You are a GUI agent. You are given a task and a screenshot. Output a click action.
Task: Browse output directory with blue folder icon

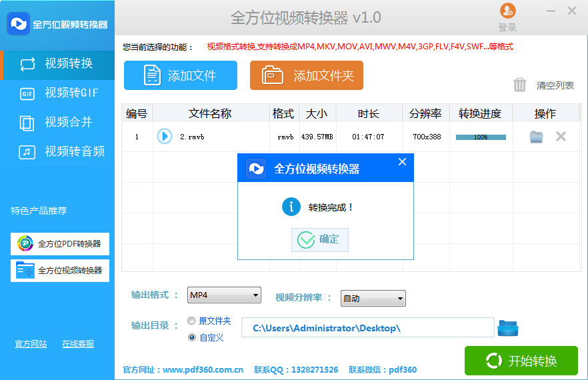[508, 328]
